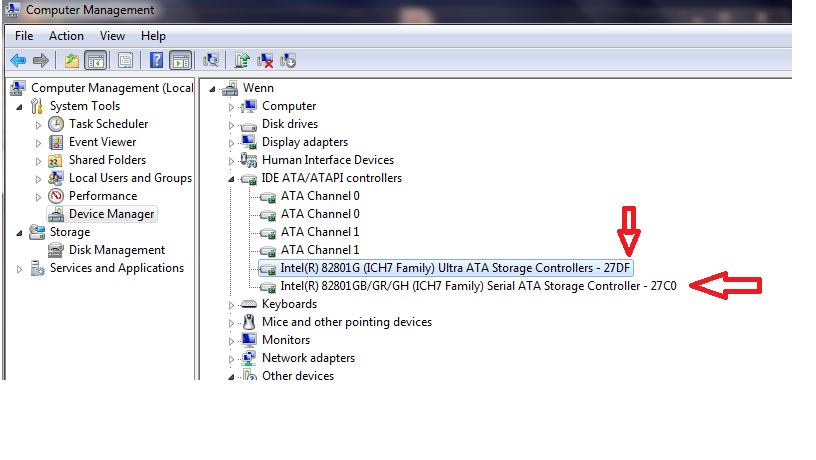Expand the Computer device category
Image resolution: width=816 pixels, height=460 pixels.
click(x=231, y=107)
